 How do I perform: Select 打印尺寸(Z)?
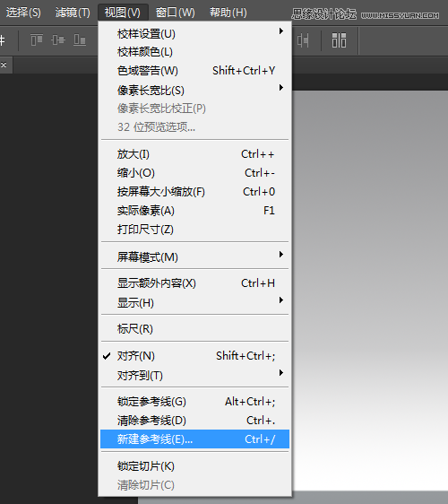point(194,230)
